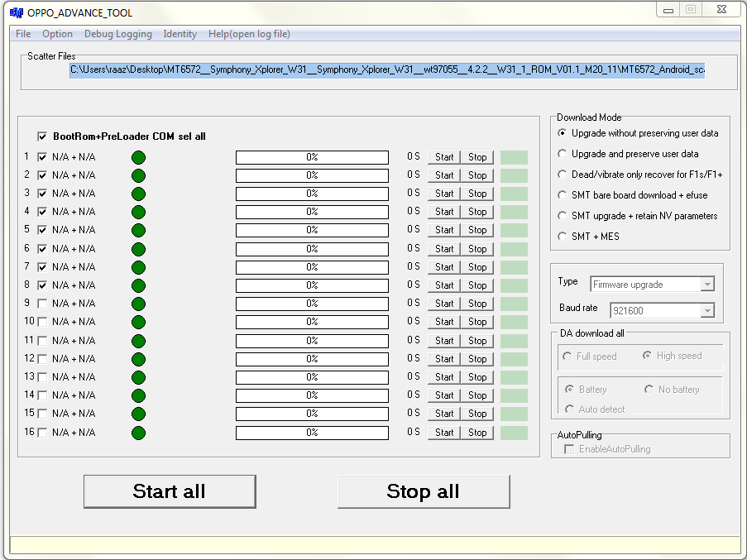Click the green status indicator for port 15
This screenshot has height=560, width=747.
coord(138,414)
